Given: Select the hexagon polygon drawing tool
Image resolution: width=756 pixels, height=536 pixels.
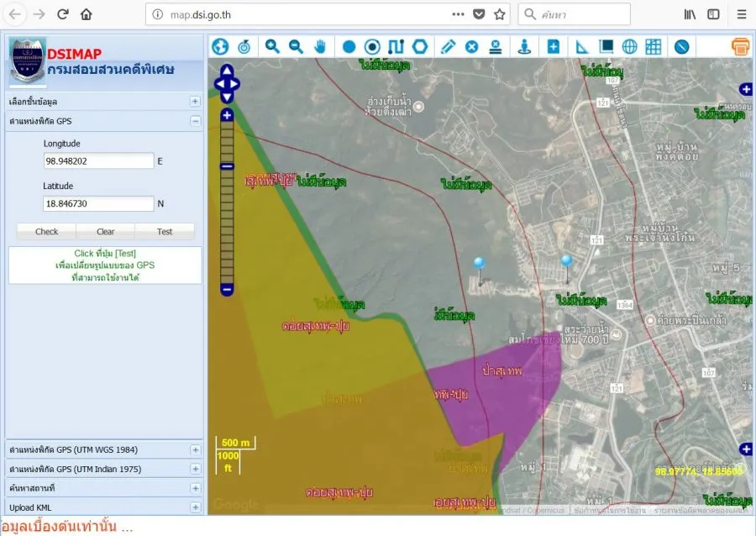Looking at the screenshot, I should pos(419,47).
